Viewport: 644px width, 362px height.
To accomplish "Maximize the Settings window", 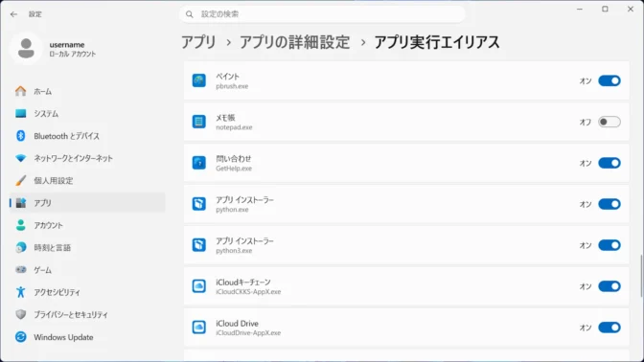I will 605,9.
